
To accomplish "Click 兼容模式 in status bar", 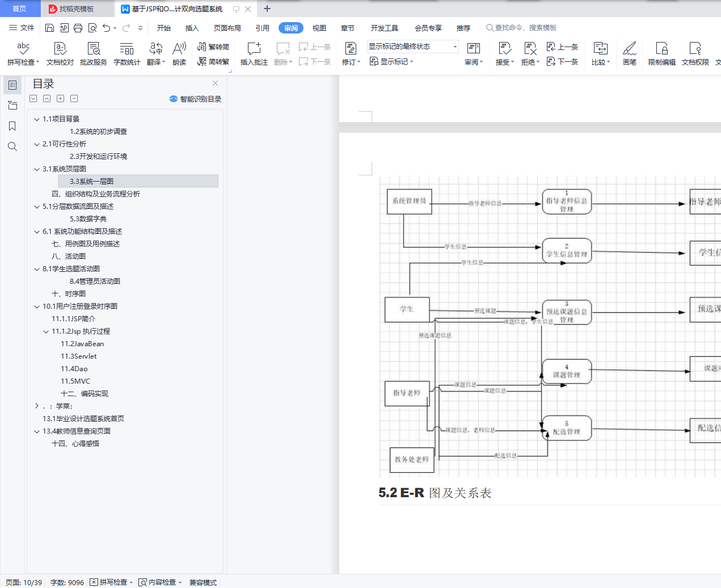I will (203, 582).
